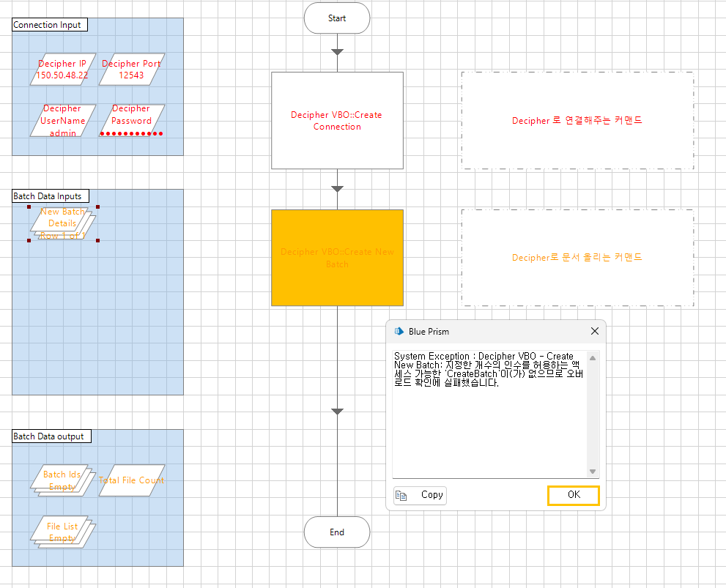Select the Decipher IP data item
This screenshot has width=726, height=588.
pyautogui.click(x=63, y=70)
